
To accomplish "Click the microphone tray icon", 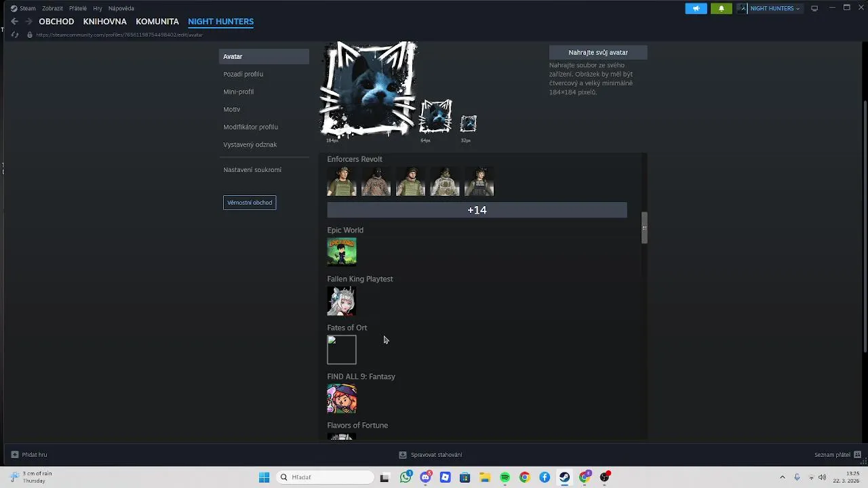I will click(x=797, y=477).
